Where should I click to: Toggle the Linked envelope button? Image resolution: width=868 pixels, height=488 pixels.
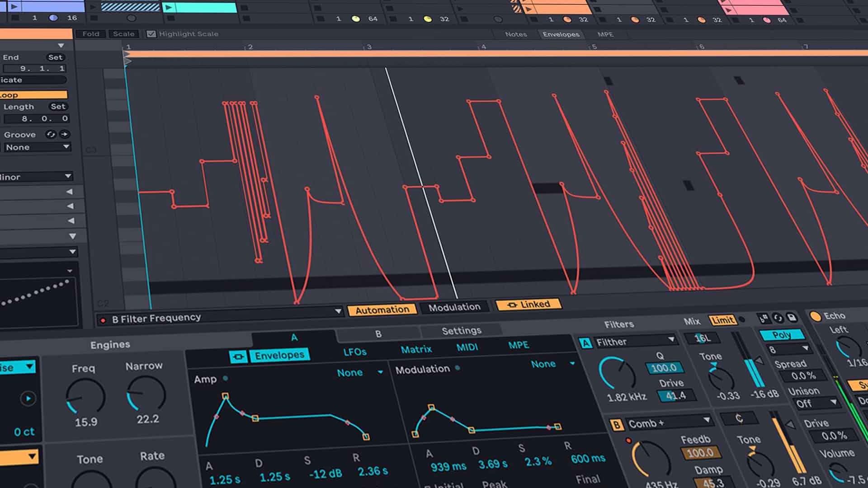coord(528,305)
